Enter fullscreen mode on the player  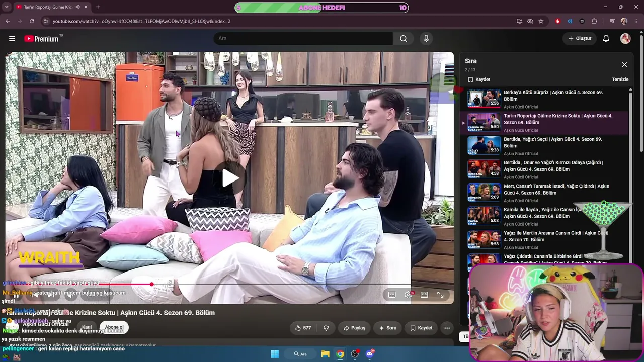click(440, 295)
